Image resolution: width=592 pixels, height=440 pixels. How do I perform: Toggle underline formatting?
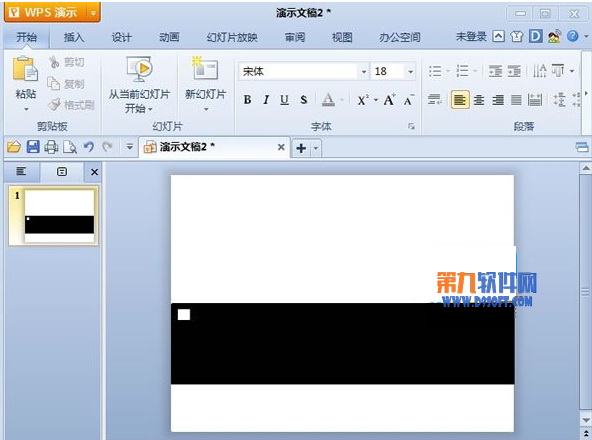[285, 100]
